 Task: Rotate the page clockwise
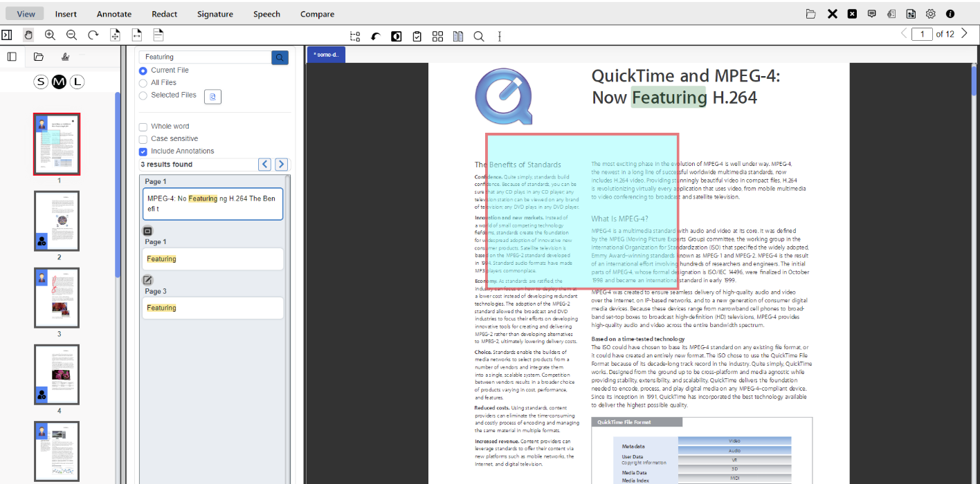click(x=93, y=35)
